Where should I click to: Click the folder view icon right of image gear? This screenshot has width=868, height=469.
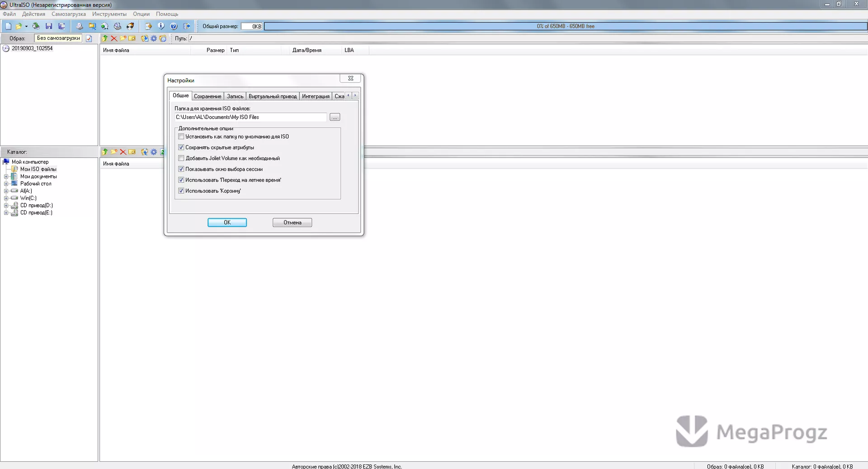(x=163, y=38)
